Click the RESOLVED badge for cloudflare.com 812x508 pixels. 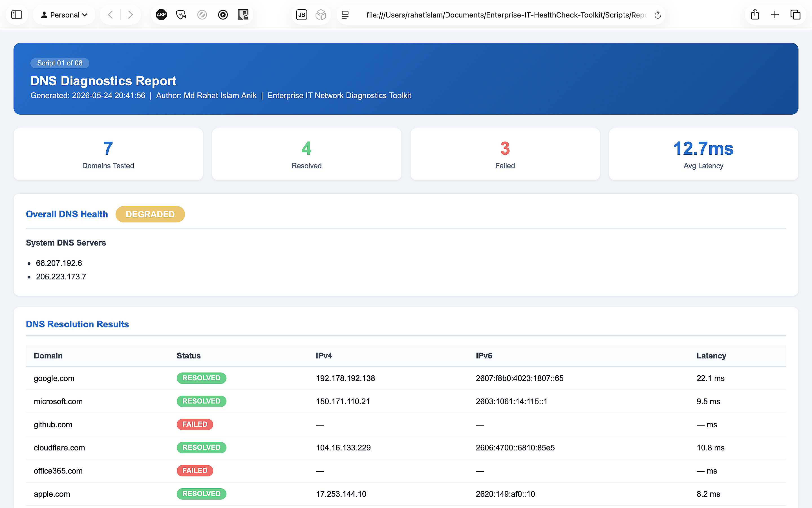pos(202,448)
